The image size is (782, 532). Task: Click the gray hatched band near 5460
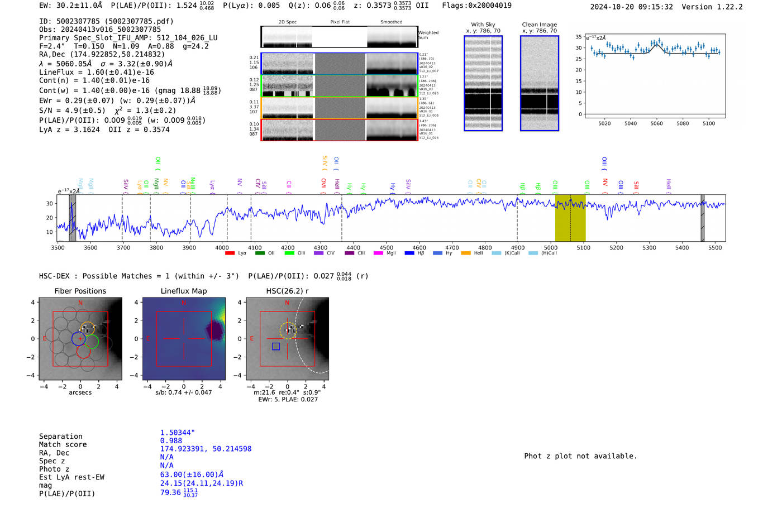tap(703, 218)
